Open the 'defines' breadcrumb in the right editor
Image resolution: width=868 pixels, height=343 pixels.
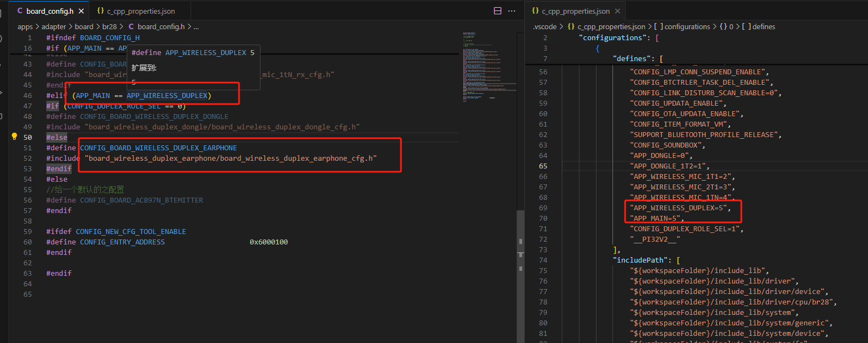(763, 26)
